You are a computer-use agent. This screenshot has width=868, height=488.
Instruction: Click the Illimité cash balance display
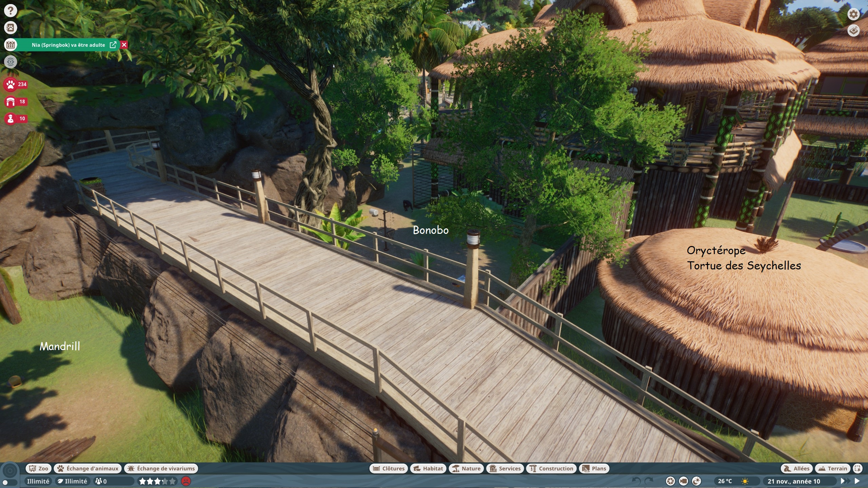tap(38, 481)
